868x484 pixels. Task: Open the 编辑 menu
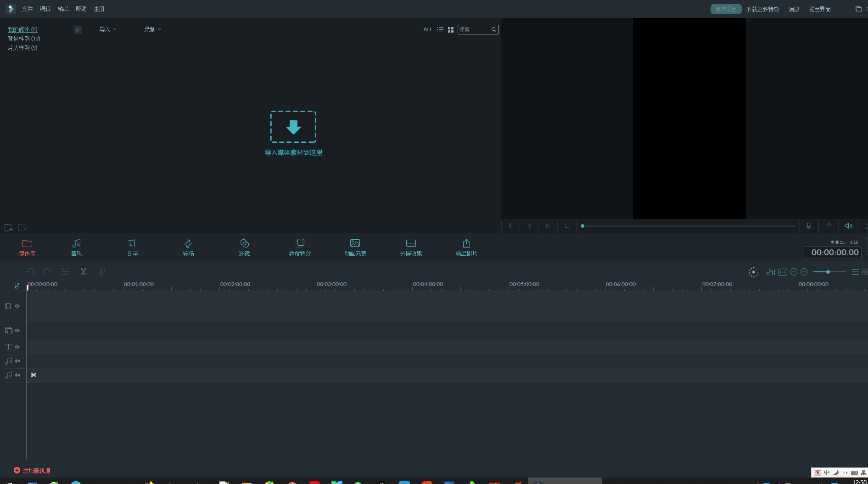pos(45,9)
